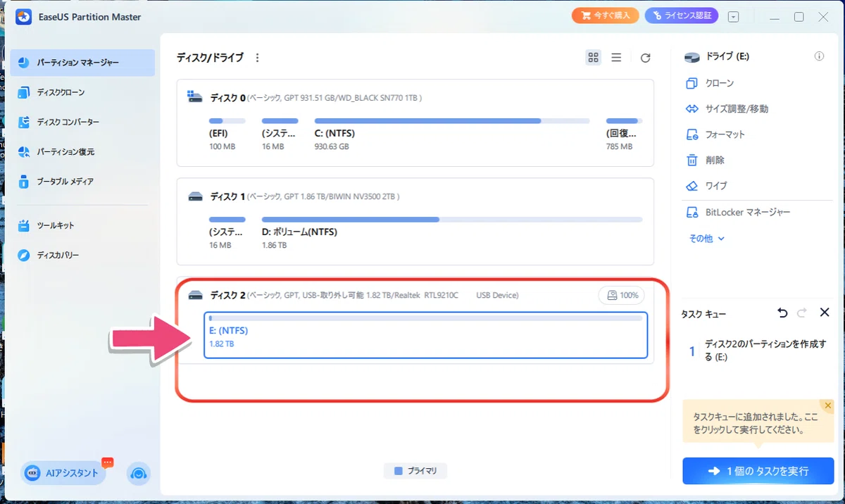Click the Disk 2 100% health badge
Image resolution: width=845 pixels, height=504 pixels.
tap(621, 296)
